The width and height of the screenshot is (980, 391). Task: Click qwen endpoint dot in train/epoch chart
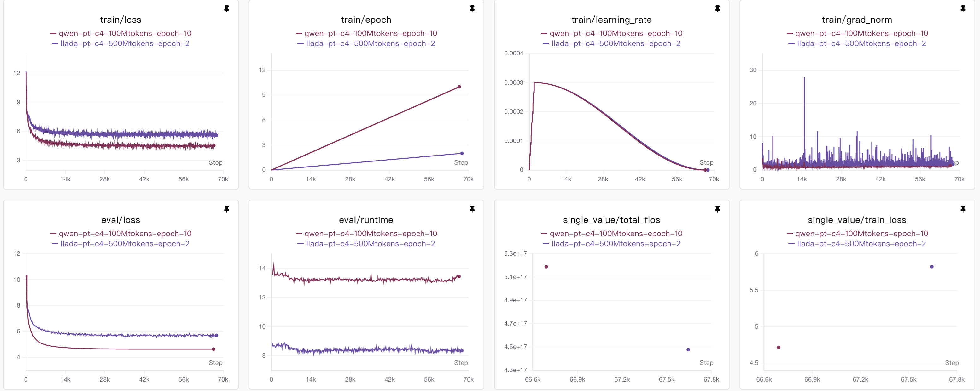pyautogui.click(x=459, y=87)
